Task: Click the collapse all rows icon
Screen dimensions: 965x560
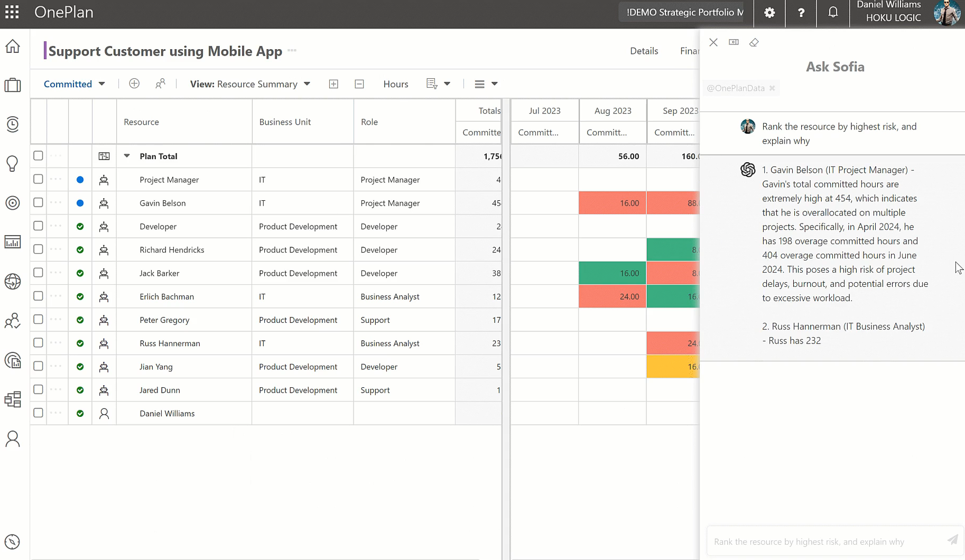Action: pos(359,84)
